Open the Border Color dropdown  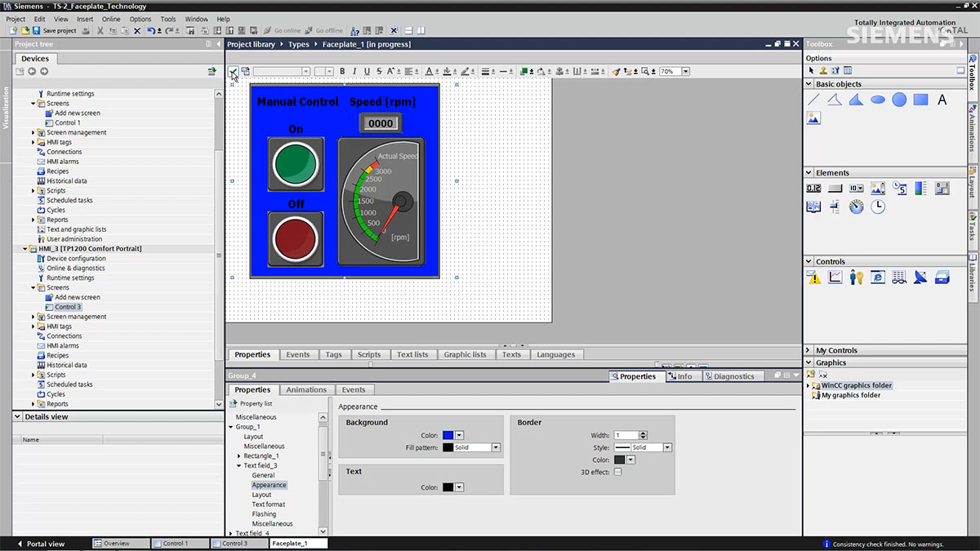(x=630, y=460)
